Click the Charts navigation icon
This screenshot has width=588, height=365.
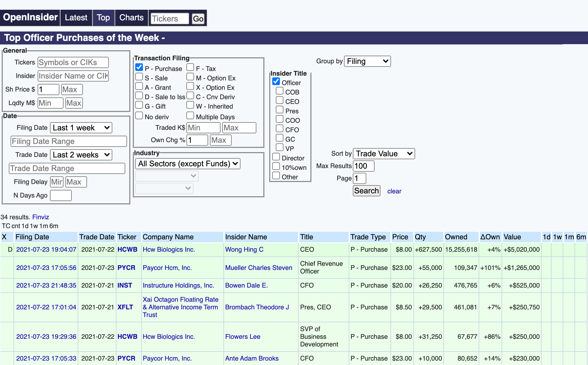point(131,18)
